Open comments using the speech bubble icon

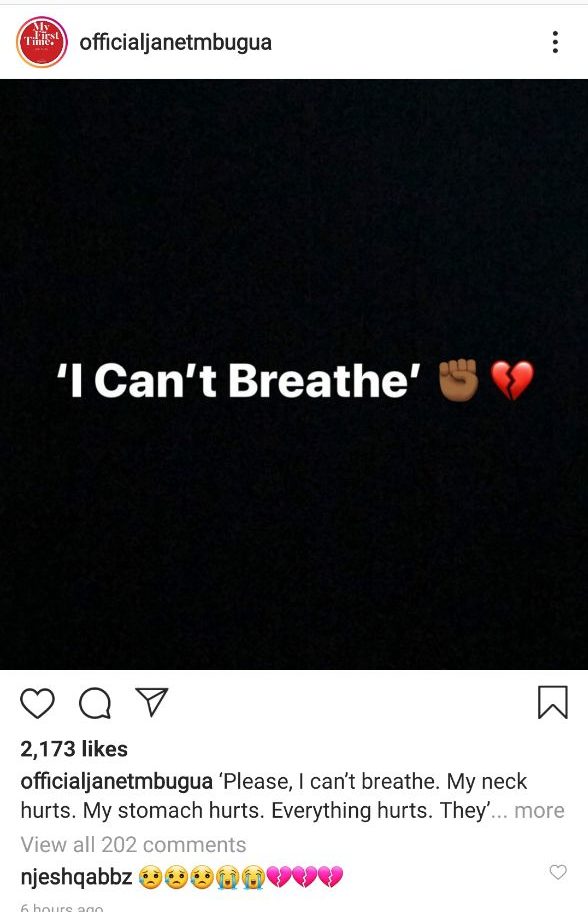point(95,703)
